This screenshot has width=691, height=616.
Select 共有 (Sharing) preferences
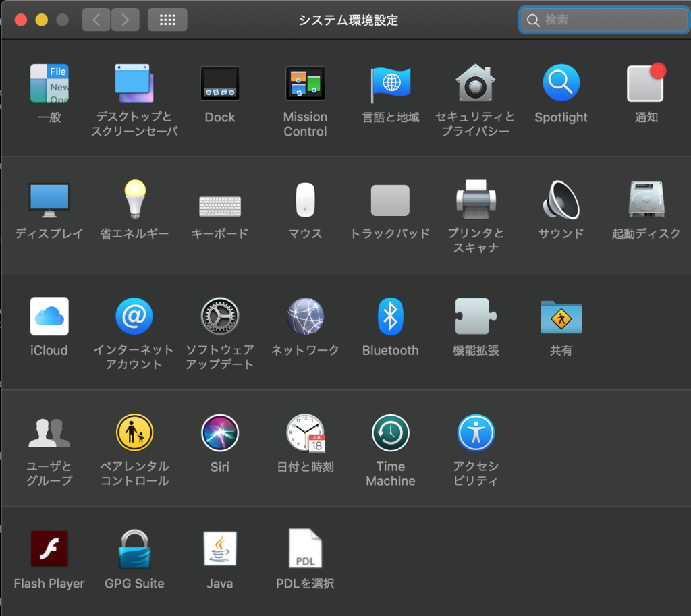(561, 316)
